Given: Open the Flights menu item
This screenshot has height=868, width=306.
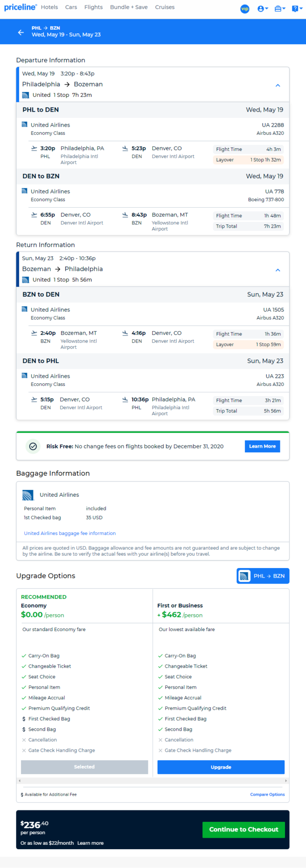Looking at the screenshot, I should [x=93, y=7].
